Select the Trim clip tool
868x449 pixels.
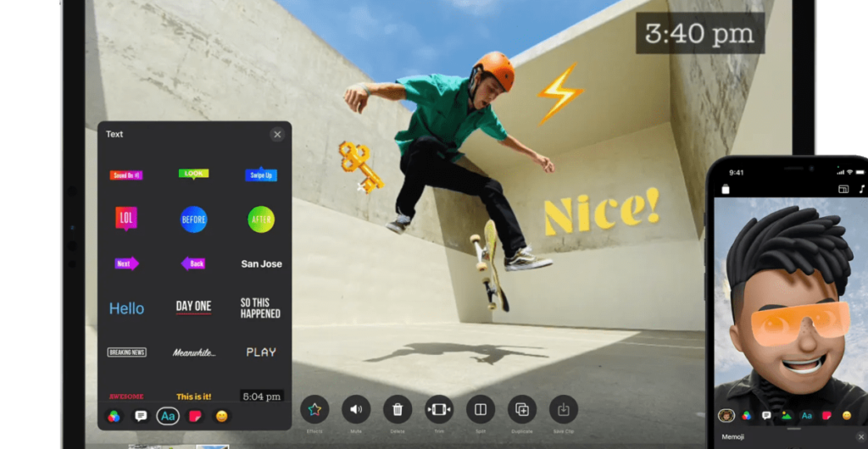click(439, 410)
